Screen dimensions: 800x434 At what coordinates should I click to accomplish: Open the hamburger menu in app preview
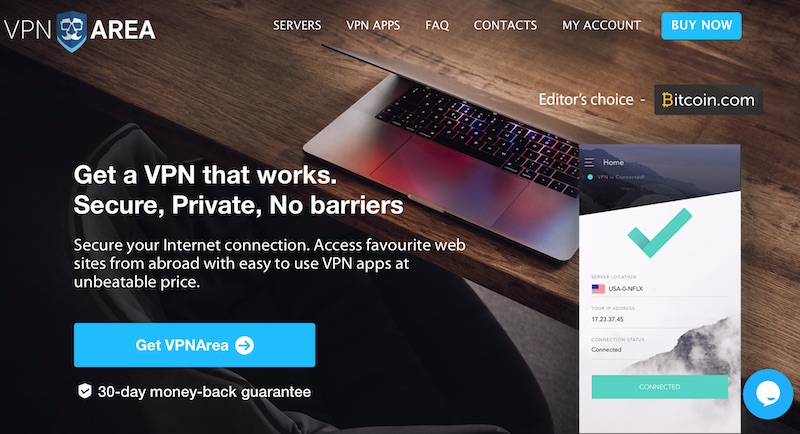(589, 163)
